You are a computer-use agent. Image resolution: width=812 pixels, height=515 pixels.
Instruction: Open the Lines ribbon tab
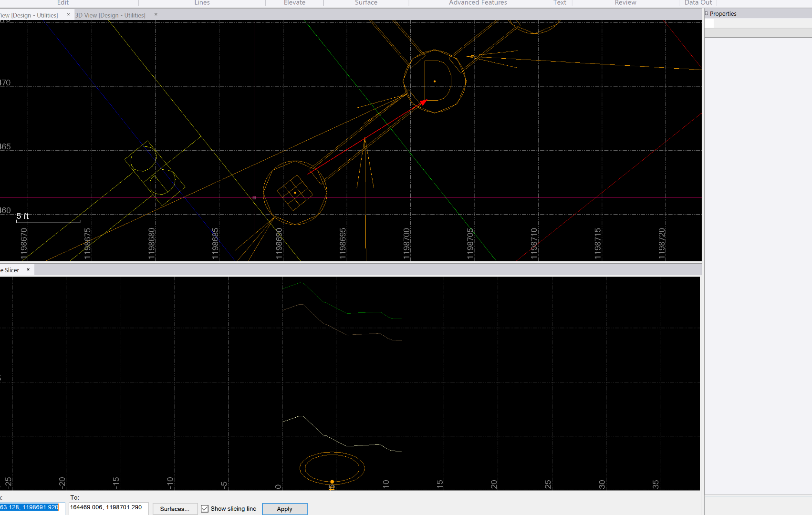coord(202,3)
